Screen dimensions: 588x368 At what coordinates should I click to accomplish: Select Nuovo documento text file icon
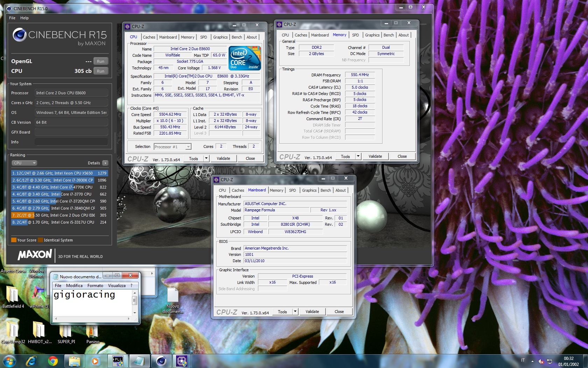[x=173, y=300]
